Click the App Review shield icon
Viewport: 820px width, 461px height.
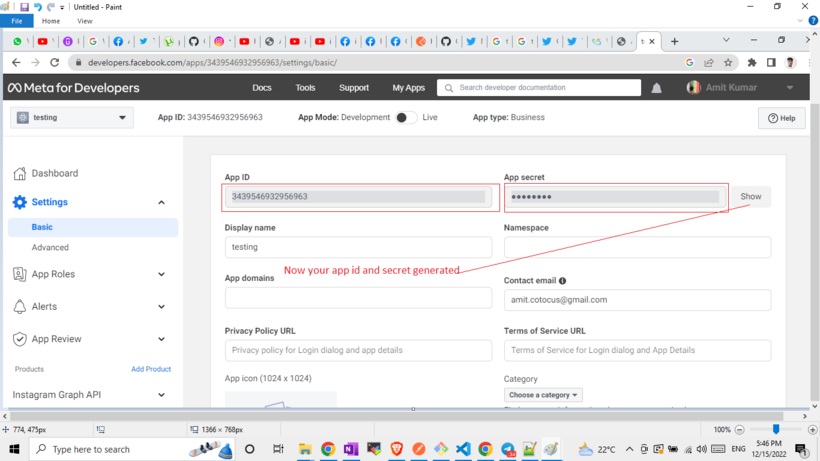tap(20, 339)
